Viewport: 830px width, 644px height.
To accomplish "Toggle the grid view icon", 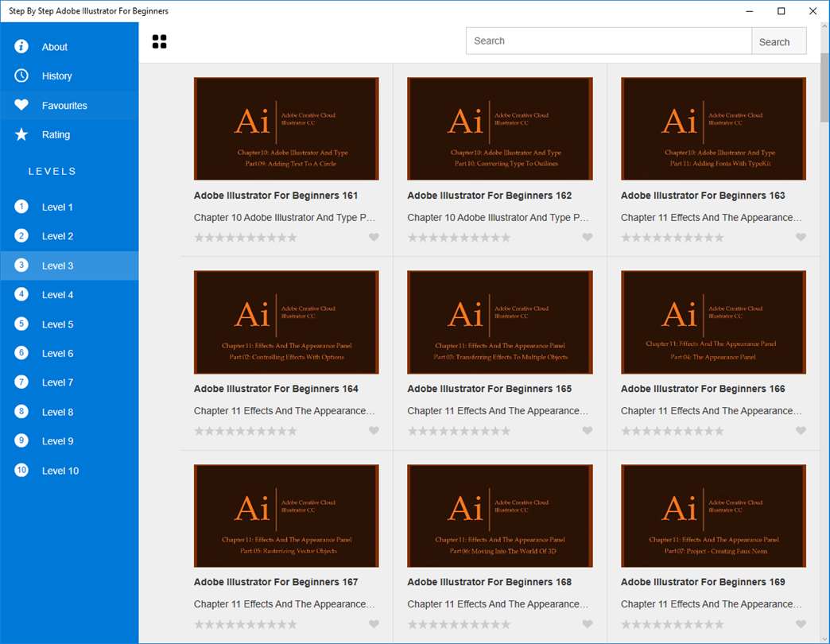I will (159, 41).
